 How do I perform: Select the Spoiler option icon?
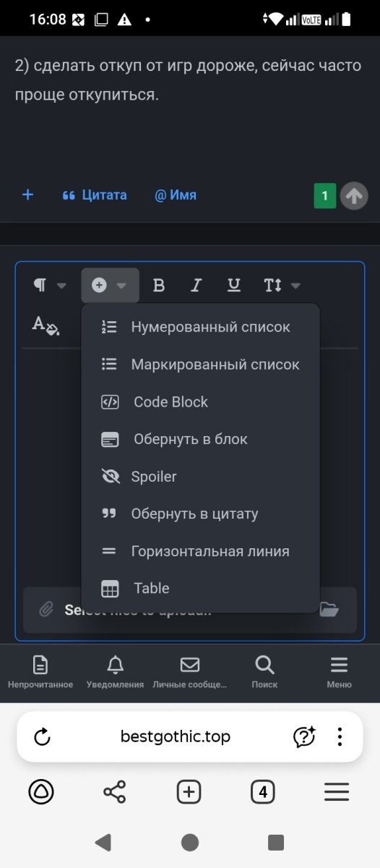[110, 477]
